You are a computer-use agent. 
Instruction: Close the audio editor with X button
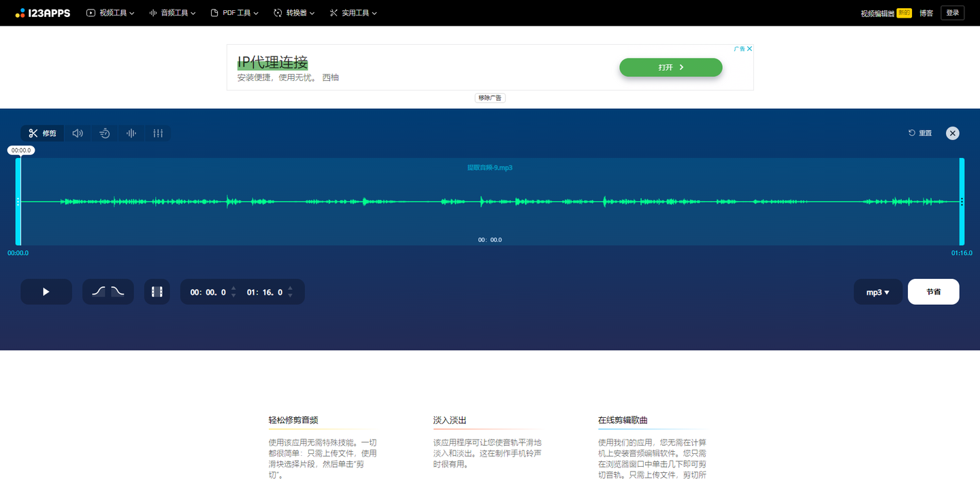click(953, 133)
